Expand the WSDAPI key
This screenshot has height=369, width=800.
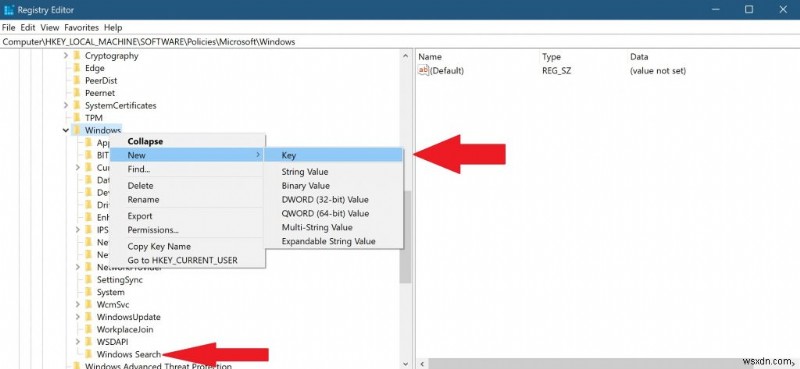[x=78, y=342]
